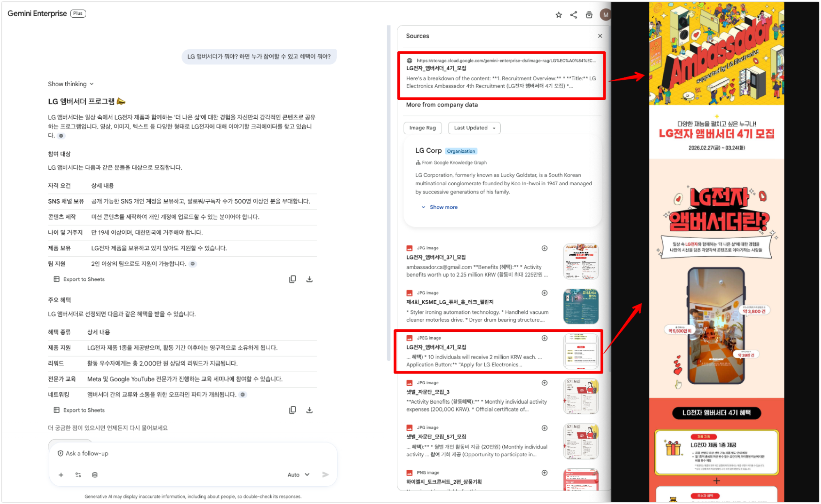
Task: Click plus icon for 제4회_KSME_LG_퓨처_홈_테크_챌린지 source
Action: (544, 293)
